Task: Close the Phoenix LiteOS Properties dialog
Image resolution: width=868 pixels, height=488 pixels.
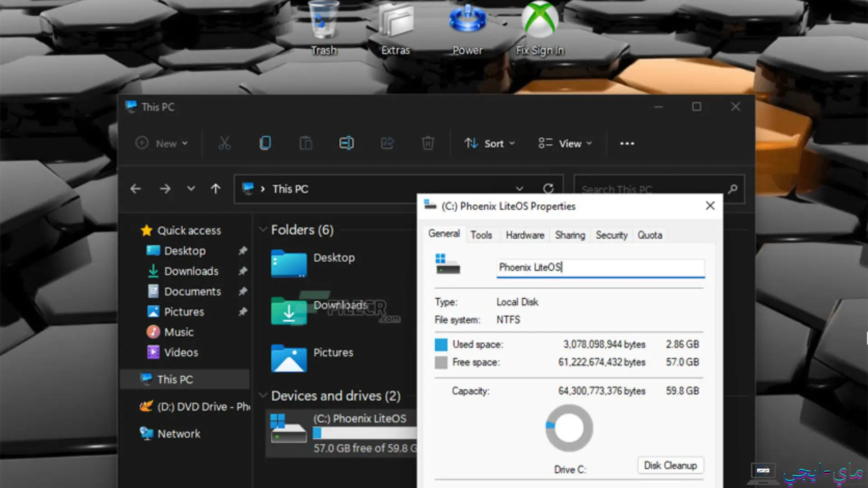Action: 710,206
